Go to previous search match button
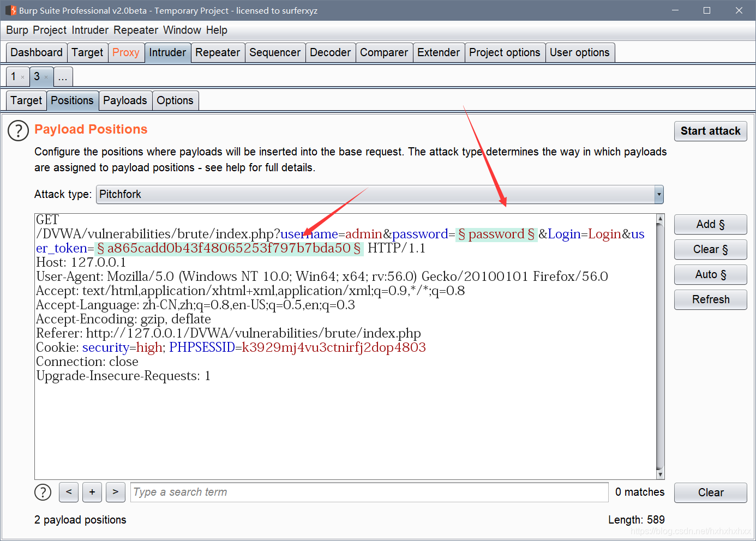Image resolution: width=756 pixels, height=541 pixels. [69, 492]
